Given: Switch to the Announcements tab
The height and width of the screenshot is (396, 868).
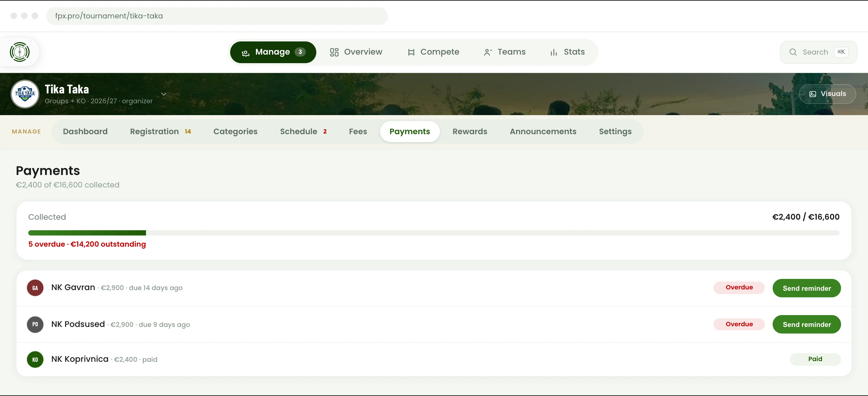Looking at the screenshot, I should [x=543, y=132].
